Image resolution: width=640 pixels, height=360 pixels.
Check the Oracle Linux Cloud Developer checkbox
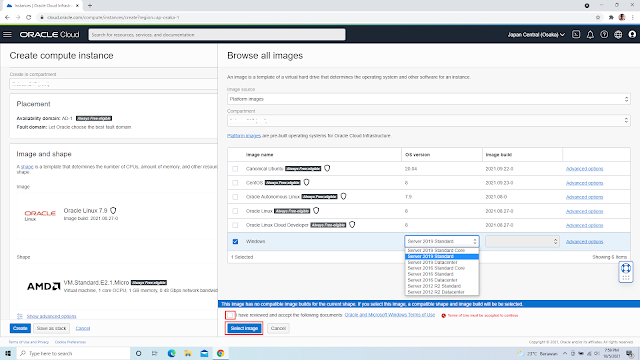point(235,225)
